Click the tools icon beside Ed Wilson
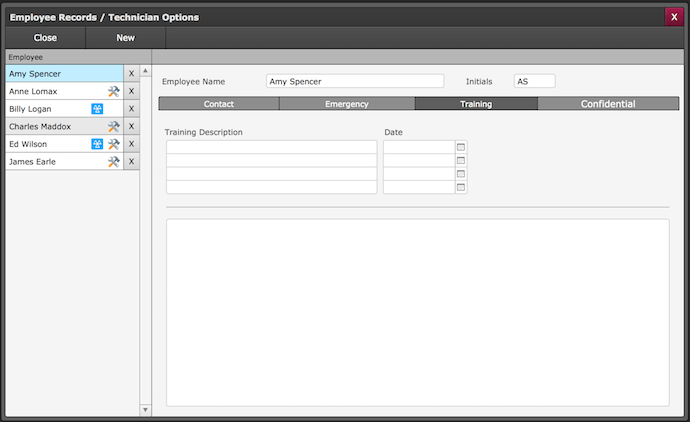 pyautogui.click(x=113, y=144)
